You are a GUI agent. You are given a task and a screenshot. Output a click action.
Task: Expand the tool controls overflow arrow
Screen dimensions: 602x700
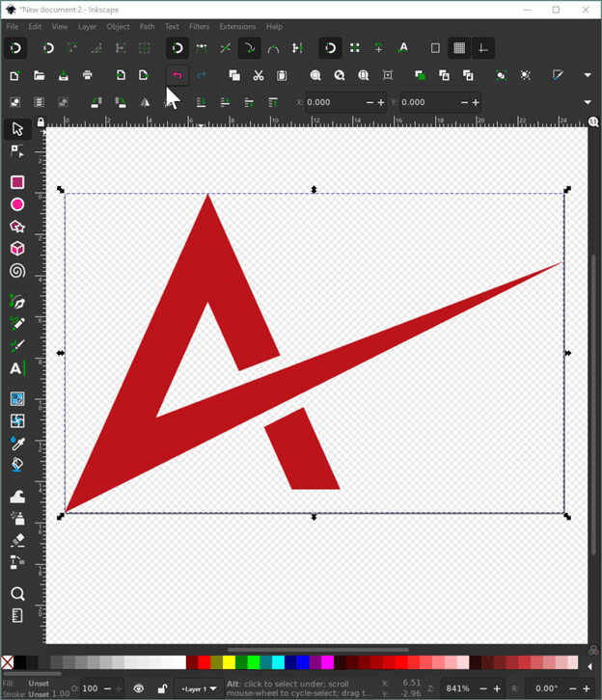(x=588, y=102)
